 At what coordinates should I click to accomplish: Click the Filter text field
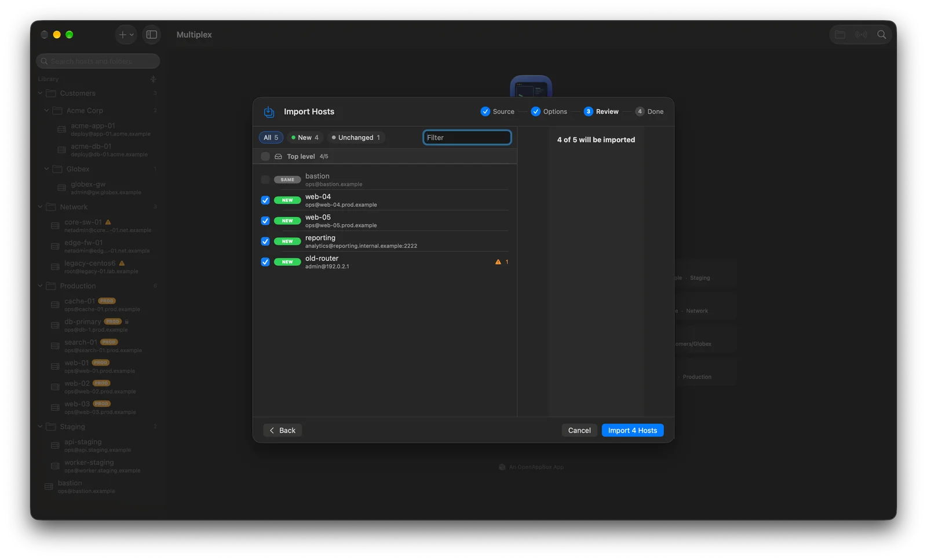click(x=467, y=138)
